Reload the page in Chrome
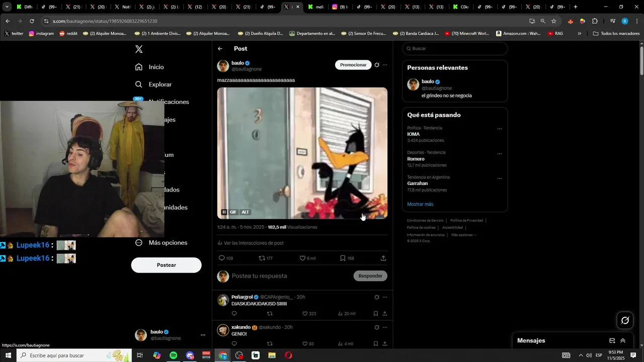 point(32,21)
